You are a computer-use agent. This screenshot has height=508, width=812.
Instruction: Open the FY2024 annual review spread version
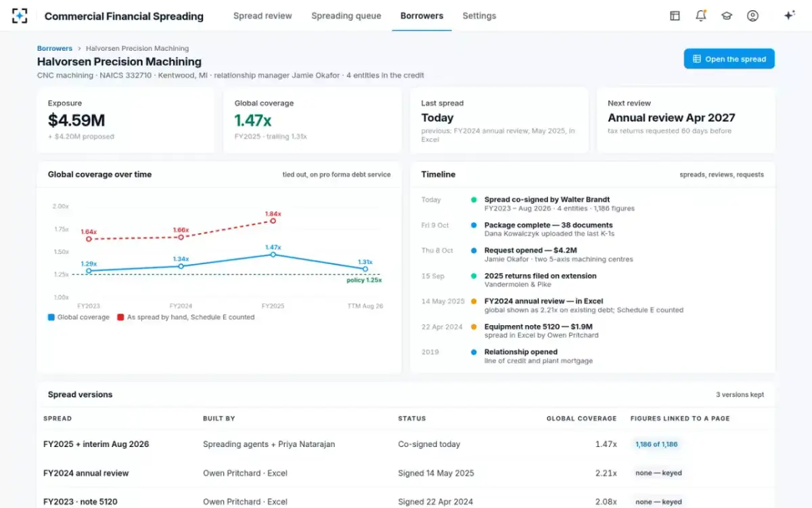point(406,473)
